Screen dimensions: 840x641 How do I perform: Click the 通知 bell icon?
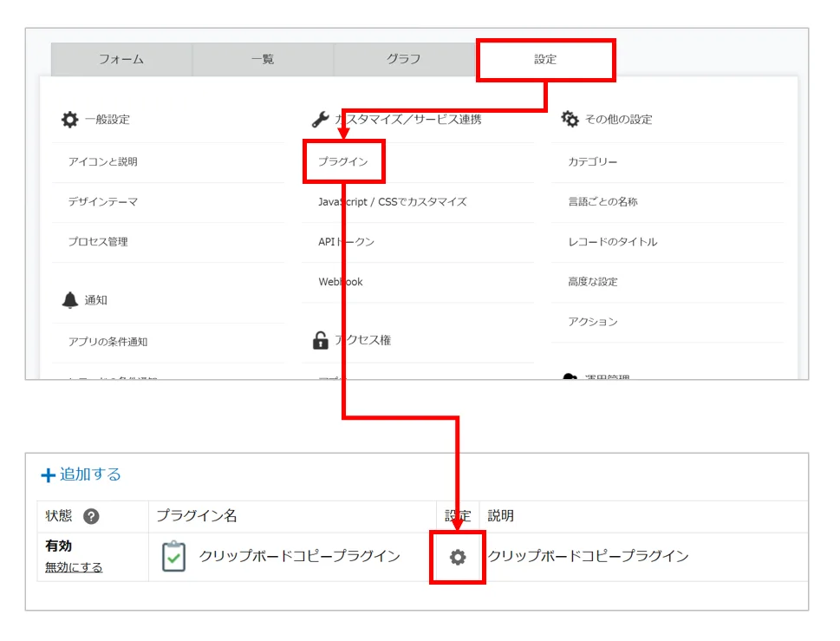(69, 299)
